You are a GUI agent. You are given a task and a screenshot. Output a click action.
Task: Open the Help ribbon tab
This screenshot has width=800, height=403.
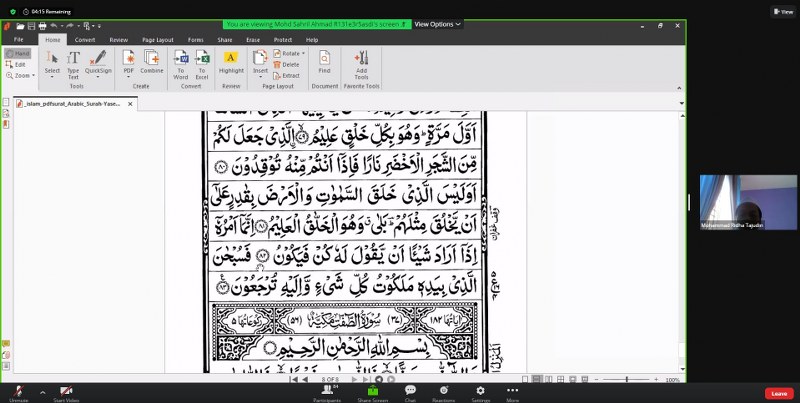312,40
